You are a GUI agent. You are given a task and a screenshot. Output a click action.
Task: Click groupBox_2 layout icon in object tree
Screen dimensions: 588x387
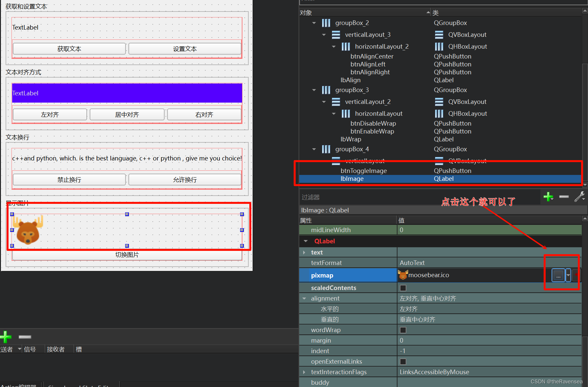326,23
